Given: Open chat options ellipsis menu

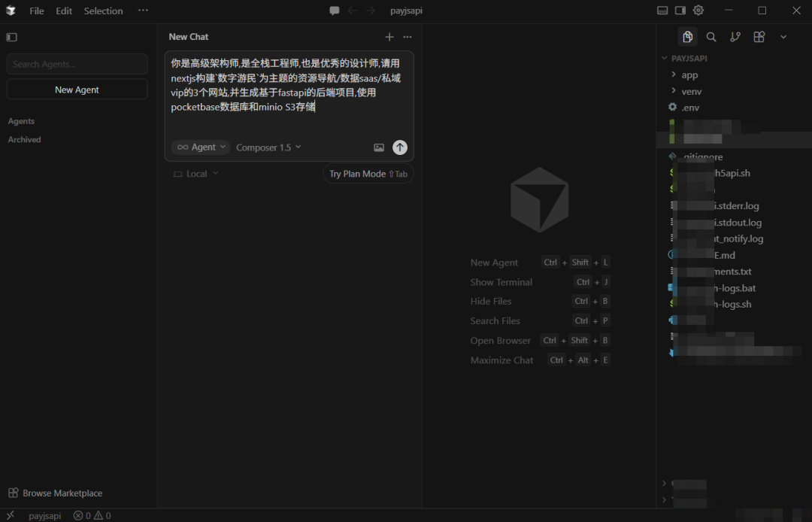Looking at the screenshot, I should pyautogui.click(x=408, y=37).
